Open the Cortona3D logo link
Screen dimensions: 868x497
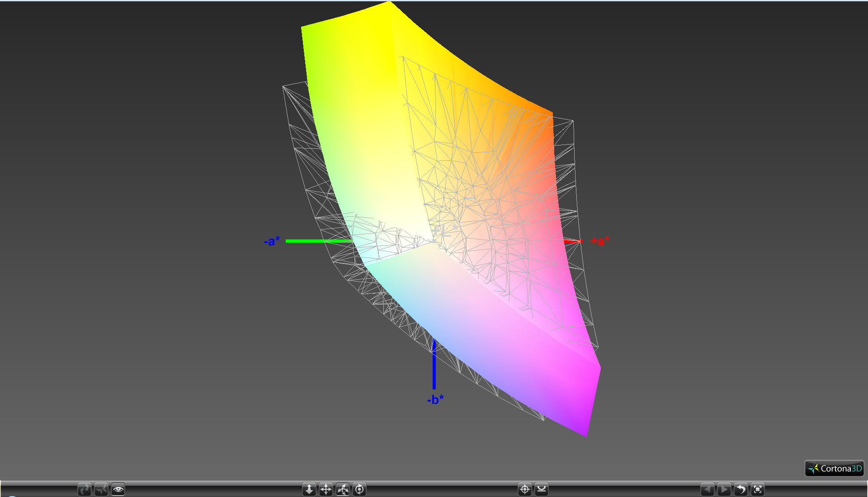click(x=835, y=469)
